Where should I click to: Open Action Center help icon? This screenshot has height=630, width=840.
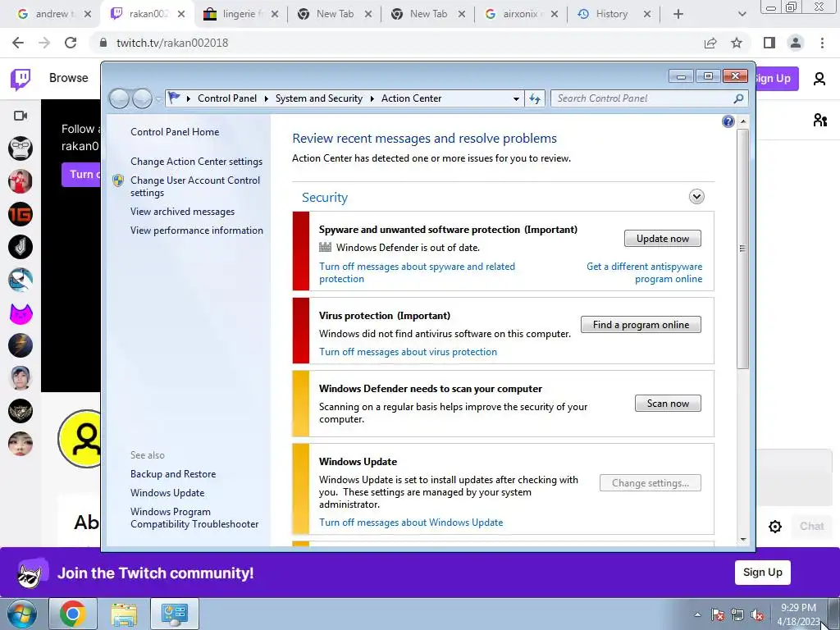(x=728, y=121)
